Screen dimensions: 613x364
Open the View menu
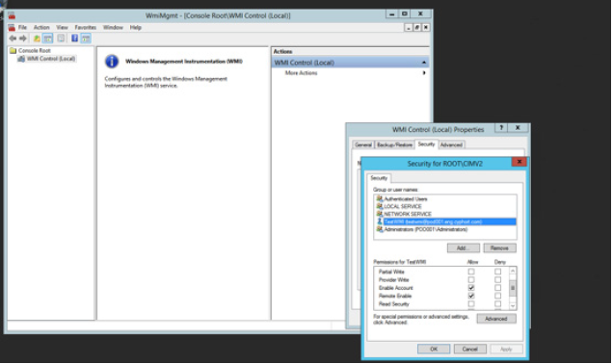click(62, 27)
